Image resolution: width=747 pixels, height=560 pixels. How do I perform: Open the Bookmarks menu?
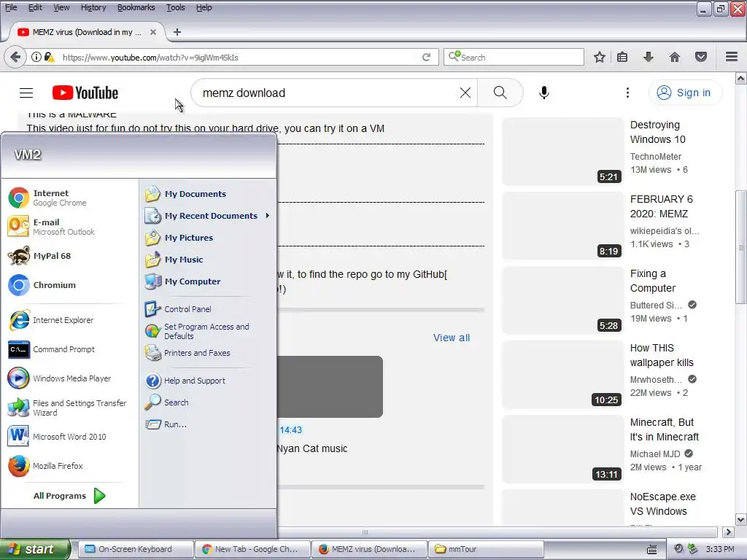tap(136, 7)
